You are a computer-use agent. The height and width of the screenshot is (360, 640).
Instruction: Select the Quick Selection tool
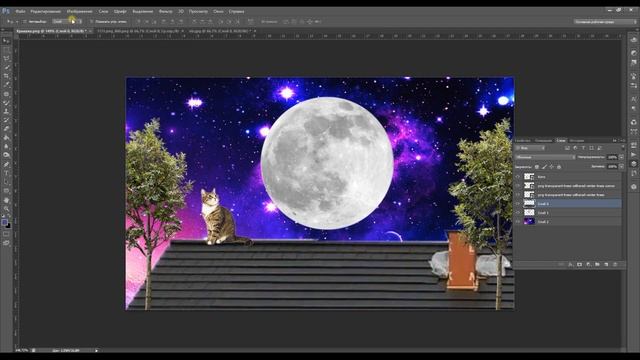[x=6, y=67]
